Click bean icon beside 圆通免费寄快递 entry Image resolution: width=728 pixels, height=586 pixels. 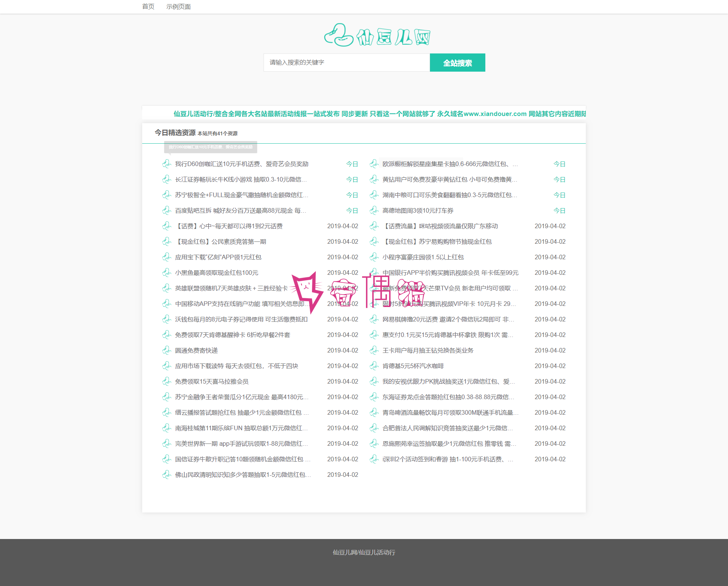(x=167, y=350)
